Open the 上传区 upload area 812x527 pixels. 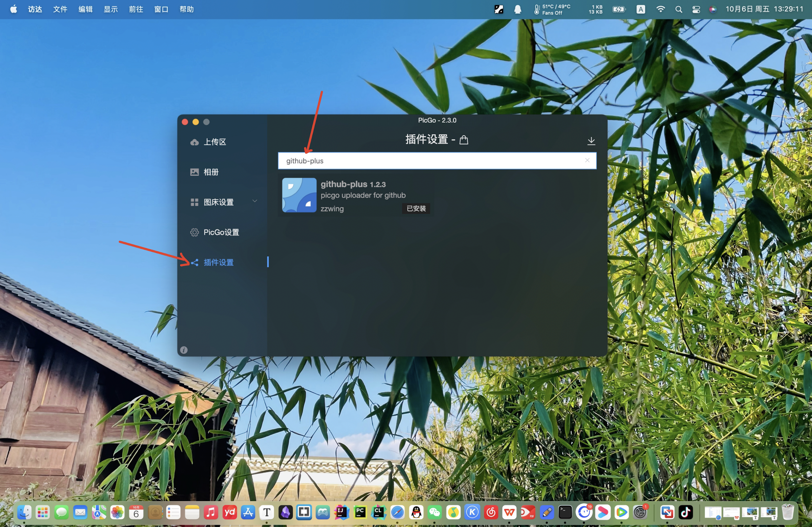pos(214,142)
